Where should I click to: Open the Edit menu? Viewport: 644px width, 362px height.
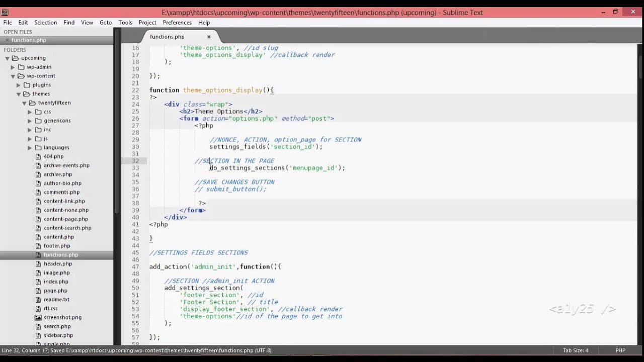(23, 23)
